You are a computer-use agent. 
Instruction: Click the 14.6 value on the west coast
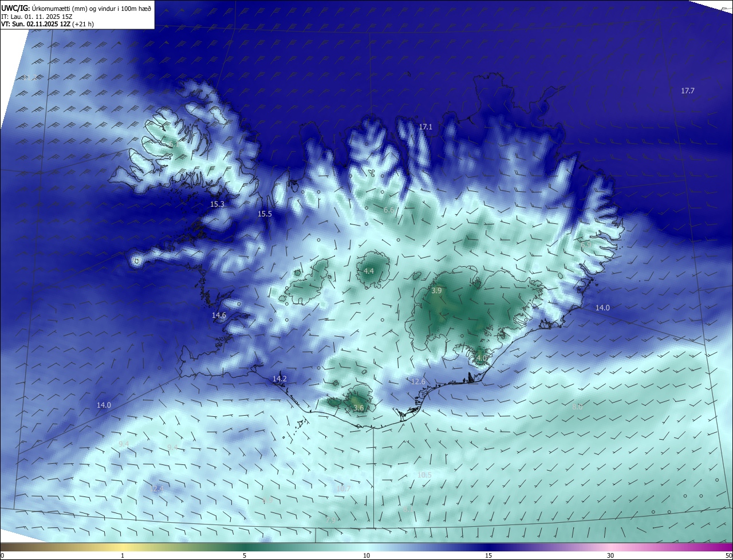(219, 315)
